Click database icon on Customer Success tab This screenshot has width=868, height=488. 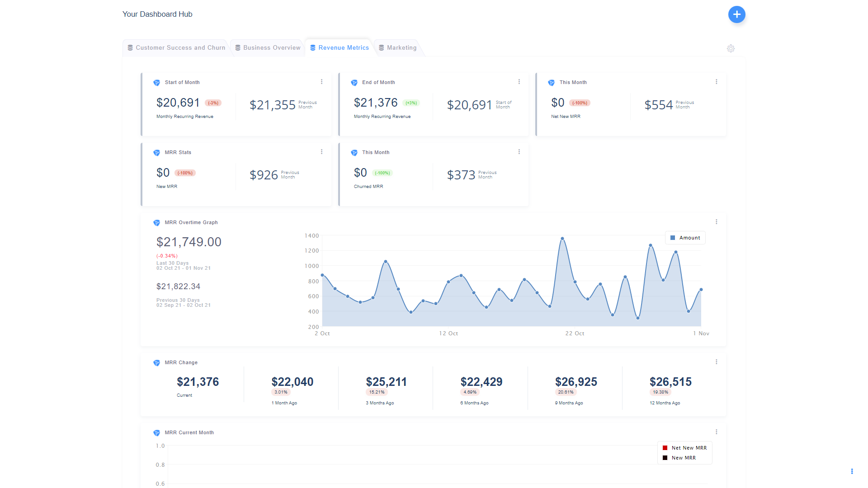(x=130, y=48)
